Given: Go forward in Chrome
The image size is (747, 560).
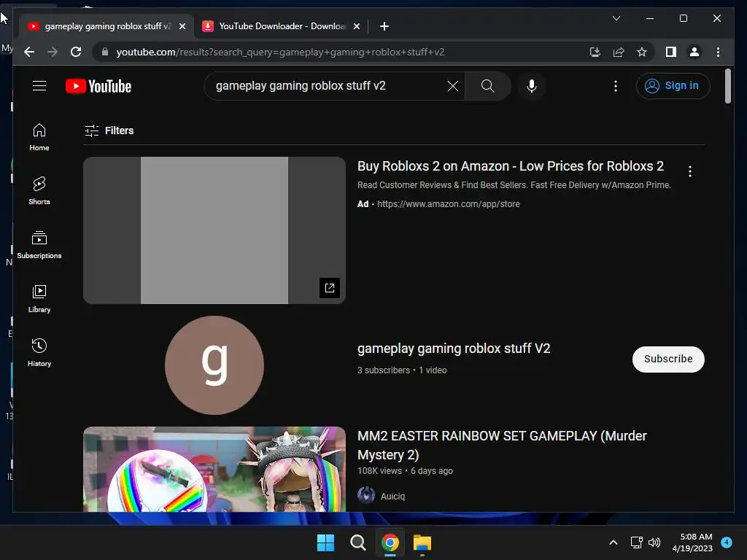Looking at the screenshot, I should (53, 52).
